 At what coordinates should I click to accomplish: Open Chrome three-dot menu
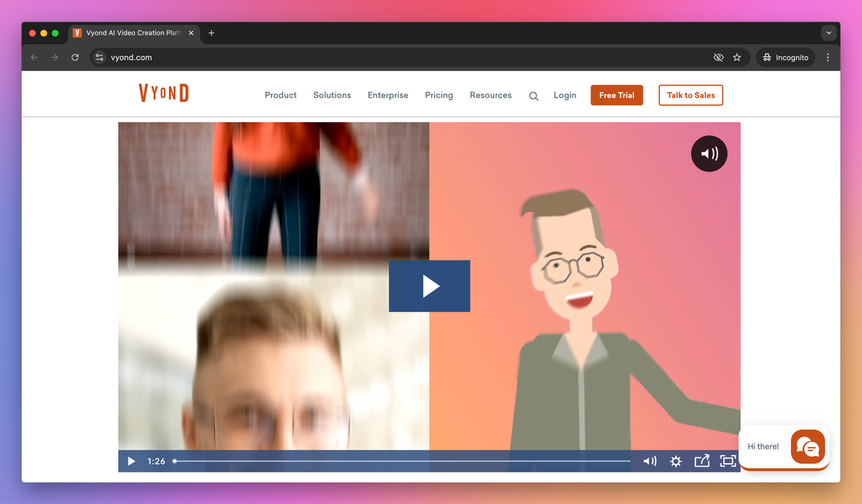tap(828, 57)
